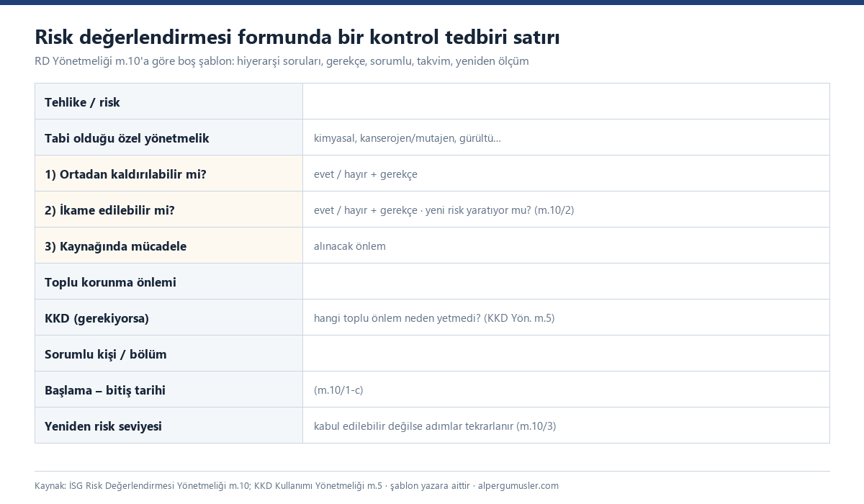Select '2) İkame edilebilir mi?' row label
This screenshot has height=504, width=864.
168,210
